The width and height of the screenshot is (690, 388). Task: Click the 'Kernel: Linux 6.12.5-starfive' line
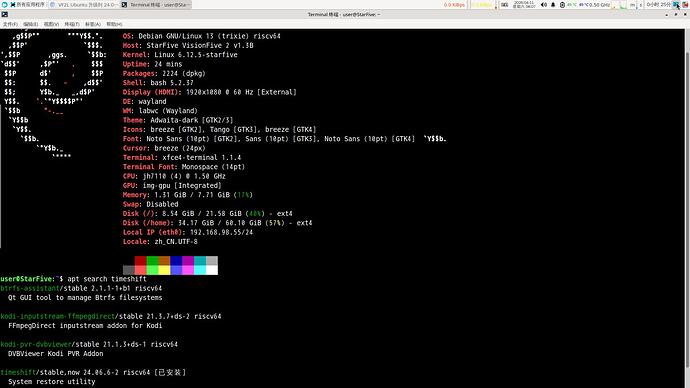point(180,55)
